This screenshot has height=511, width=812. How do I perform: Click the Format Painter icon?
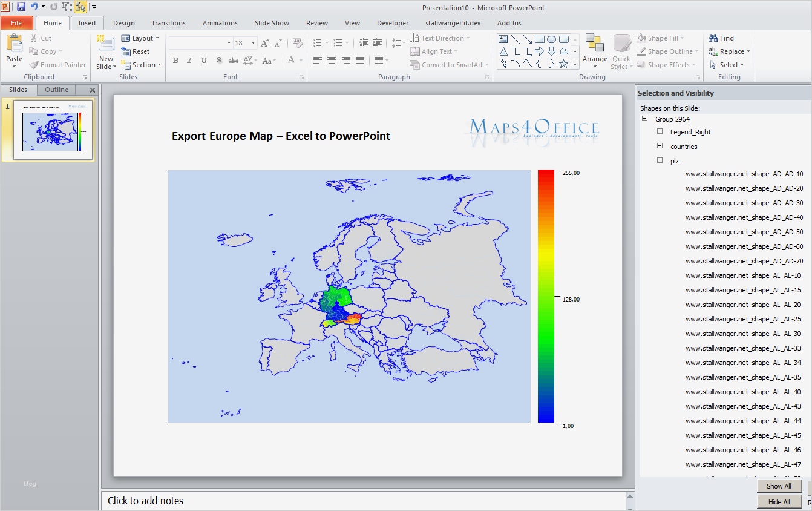click(33, 65)
